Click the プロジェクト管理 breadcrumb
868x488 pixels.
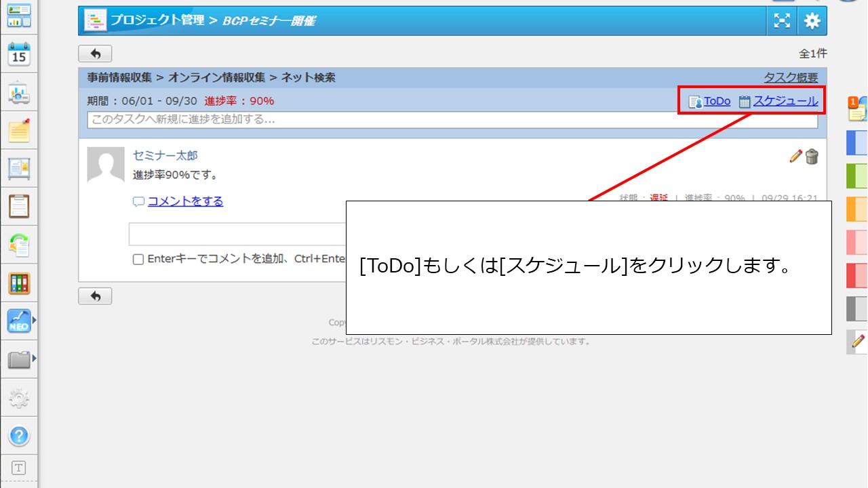[157, 20]
